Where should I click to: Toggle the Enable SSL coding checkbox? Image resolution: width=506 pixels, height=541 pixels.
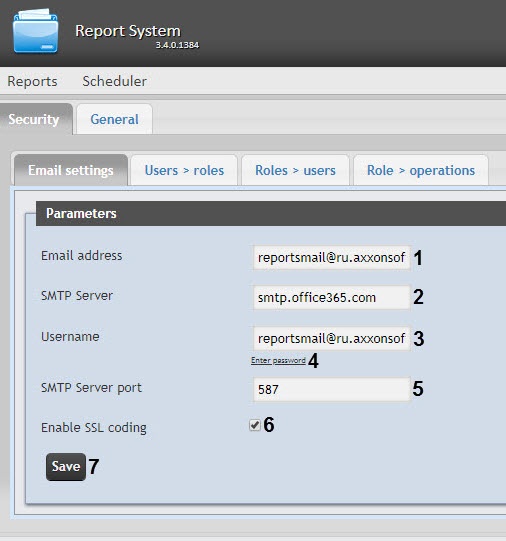click(255, 425)
